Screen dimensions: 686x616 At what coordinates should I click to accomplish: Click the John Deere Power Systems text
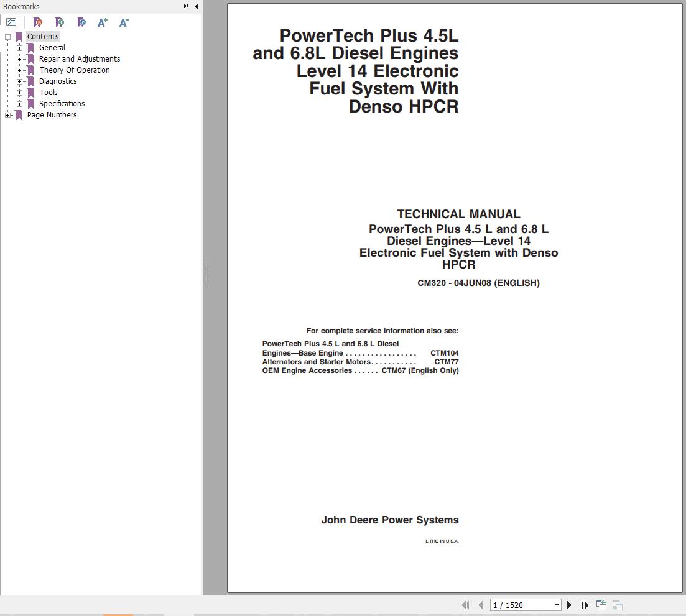[x=390, y=520]
